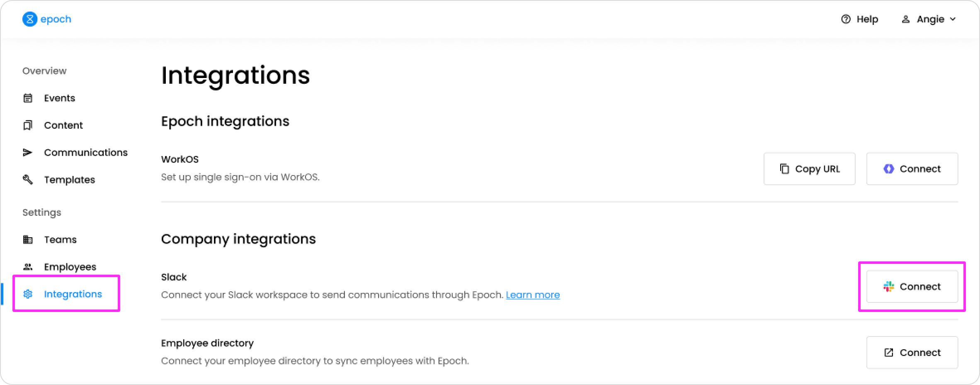The height and width of the screenshot is (385, 980).
Task: Select the Templates key icon
Action: pyautogui.click(x=27, y=180)
